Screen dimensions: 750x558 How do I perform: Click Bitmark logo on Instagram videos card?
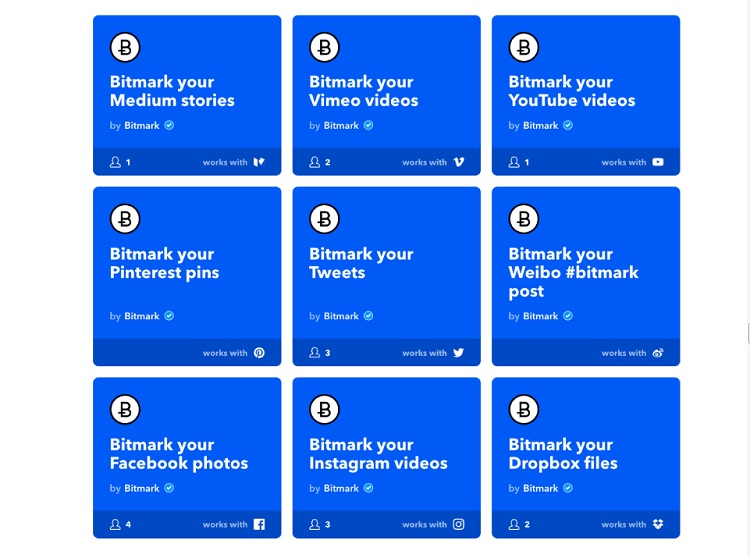(x=324, y=410)
